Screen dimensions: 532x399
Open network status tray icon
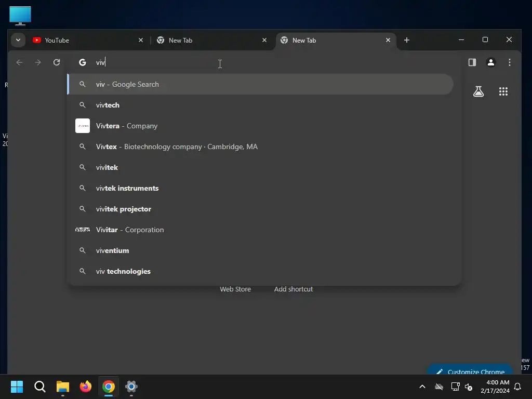coord(455,387)
